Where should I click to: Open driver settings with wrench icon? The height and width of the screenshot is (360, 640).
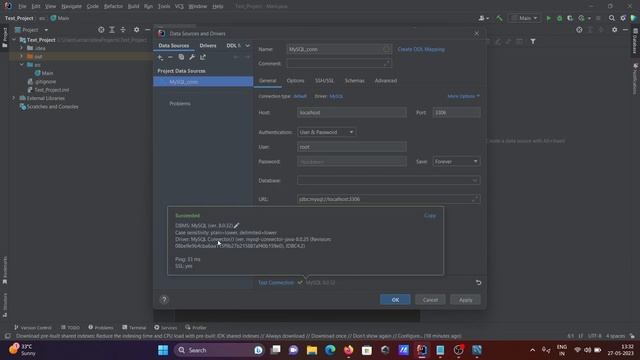(x=192, y=57)
